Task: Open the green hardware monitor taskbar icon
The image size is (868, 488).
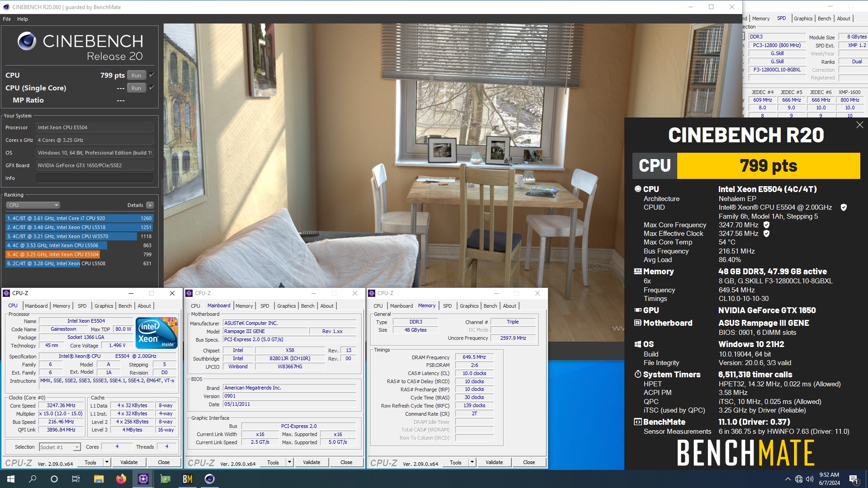Action: (x=165, y=479)
